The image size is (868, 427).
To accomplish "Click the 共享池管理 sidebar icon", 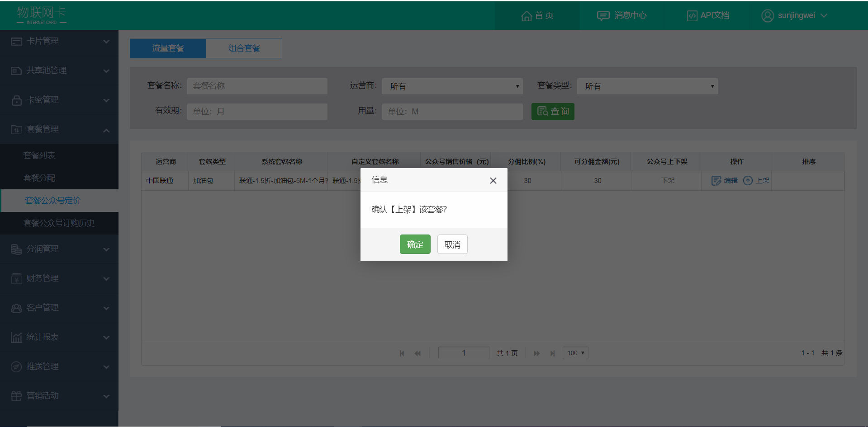I will [x=16, y=71].
